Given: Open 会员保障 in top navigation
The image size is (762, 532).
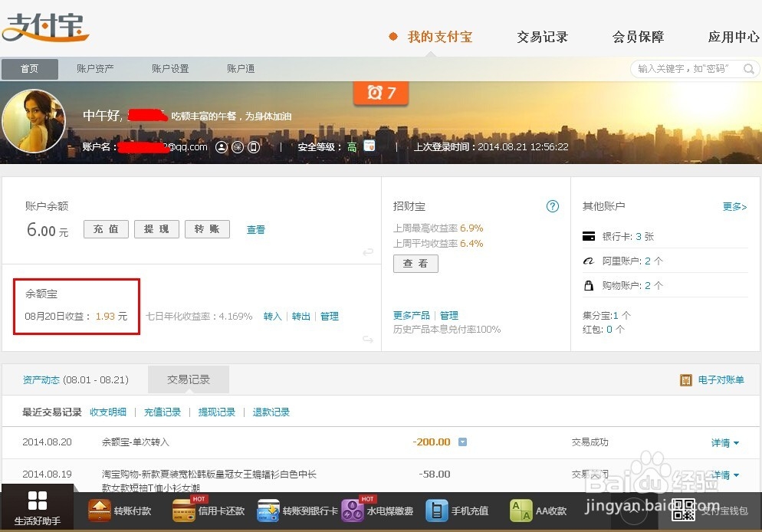Looking at the screenshot, I should pyautogui.click(x=638, y=37).
